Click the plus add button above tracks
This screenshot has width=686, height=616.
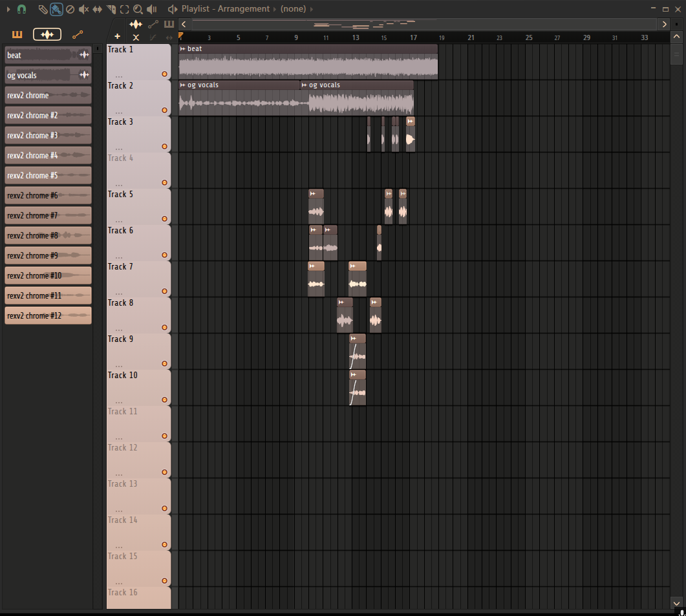click(117, 37)
